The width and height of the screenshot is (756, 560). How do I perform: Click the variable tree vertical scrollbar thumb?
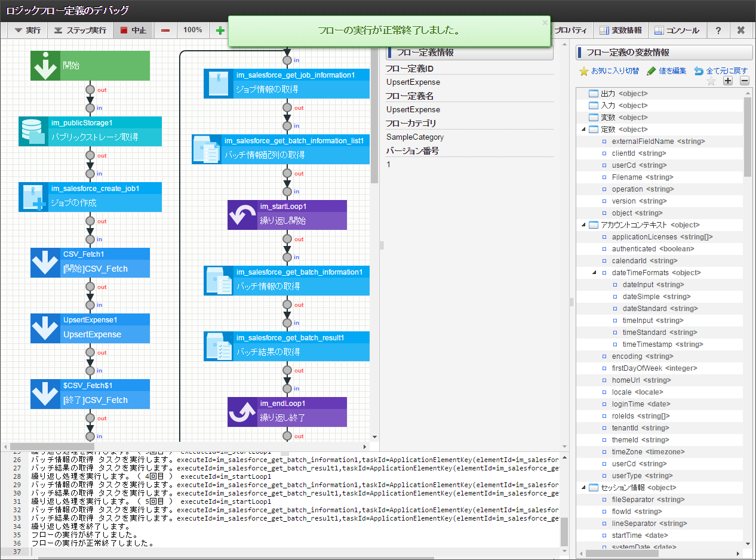(748, 137)
